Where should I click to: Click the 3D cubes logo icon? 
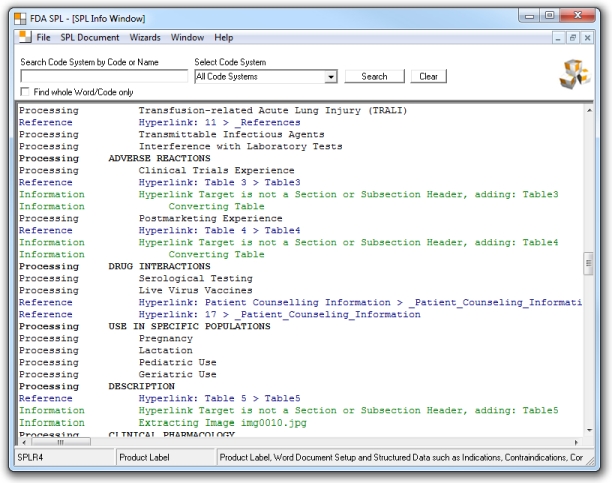point(575,74)
